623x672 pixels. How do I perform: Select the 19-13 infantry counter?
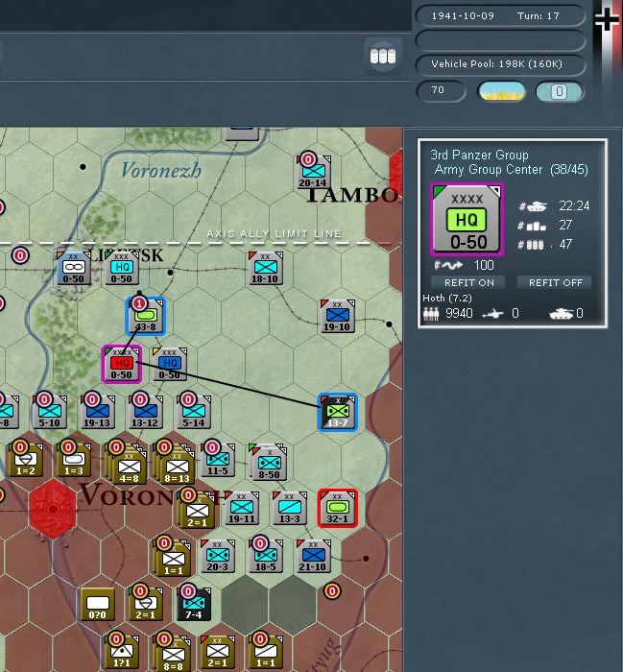(98, 412)
